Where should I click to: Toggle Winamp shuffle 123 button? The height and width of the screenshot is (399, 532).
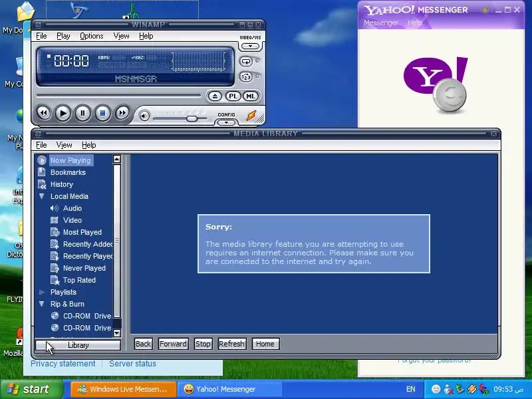pos(246,77)
